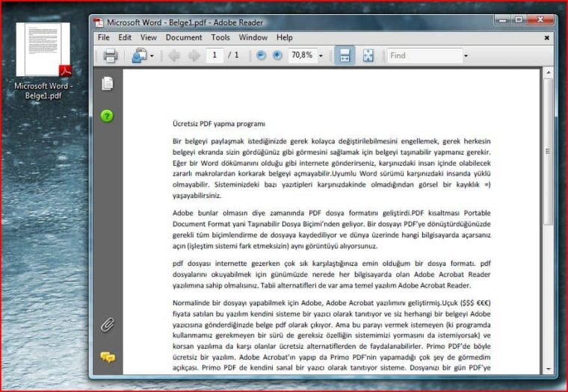Go to next page arrow
Screen dimensions: 568x392
(x=194, y=56)
